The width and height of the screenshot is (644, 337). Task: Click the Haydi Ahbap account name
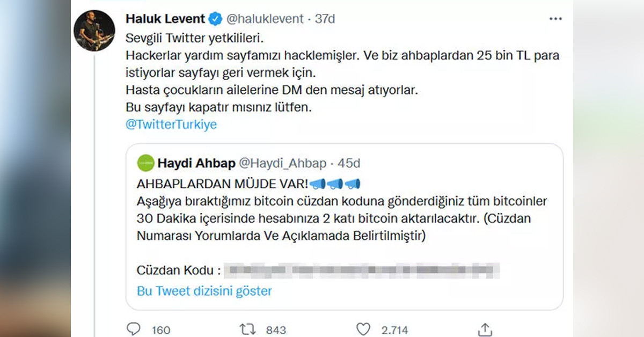tap(196, 163)
